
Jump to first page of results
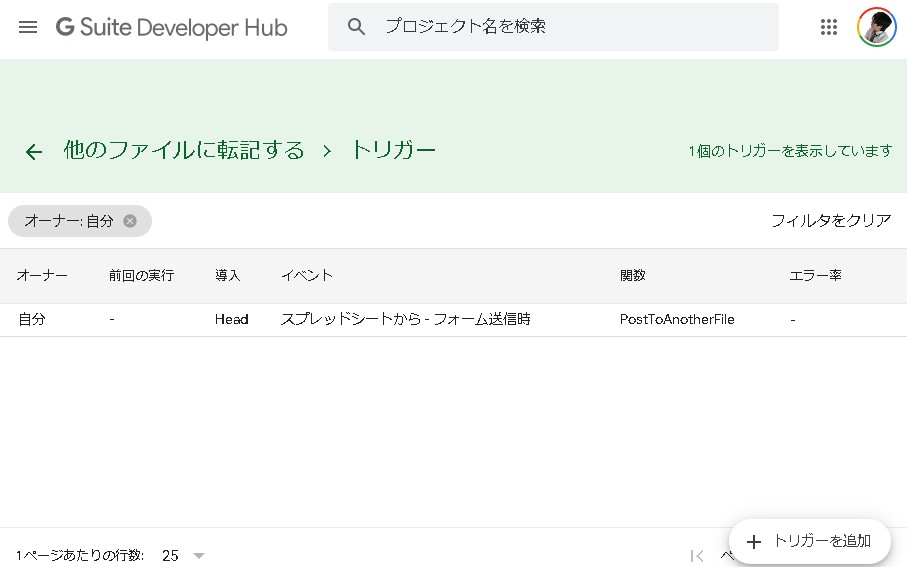tap(697, 555)
